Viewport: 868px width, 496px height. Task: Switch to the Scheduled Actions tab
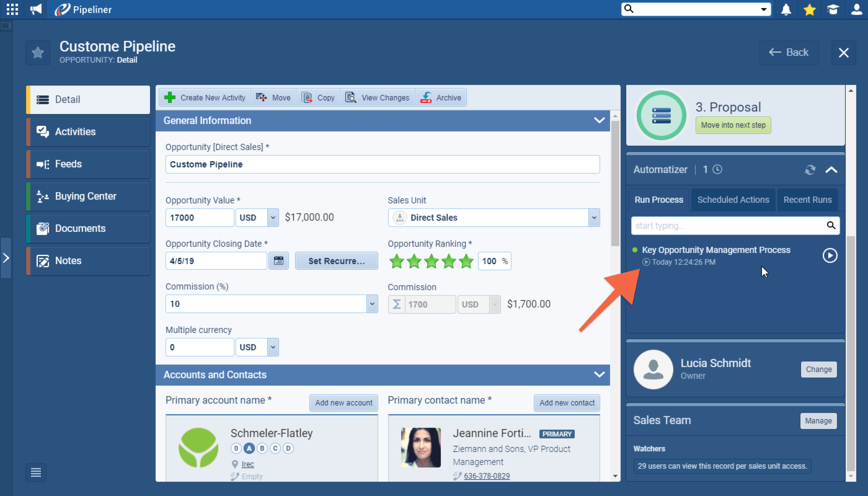click(x=733, y=200)
